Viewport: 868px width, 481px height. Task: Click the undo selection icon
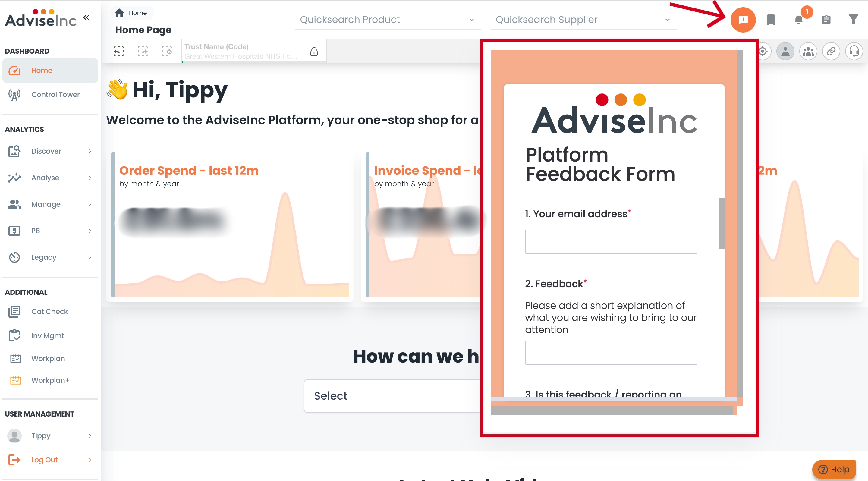119,52
